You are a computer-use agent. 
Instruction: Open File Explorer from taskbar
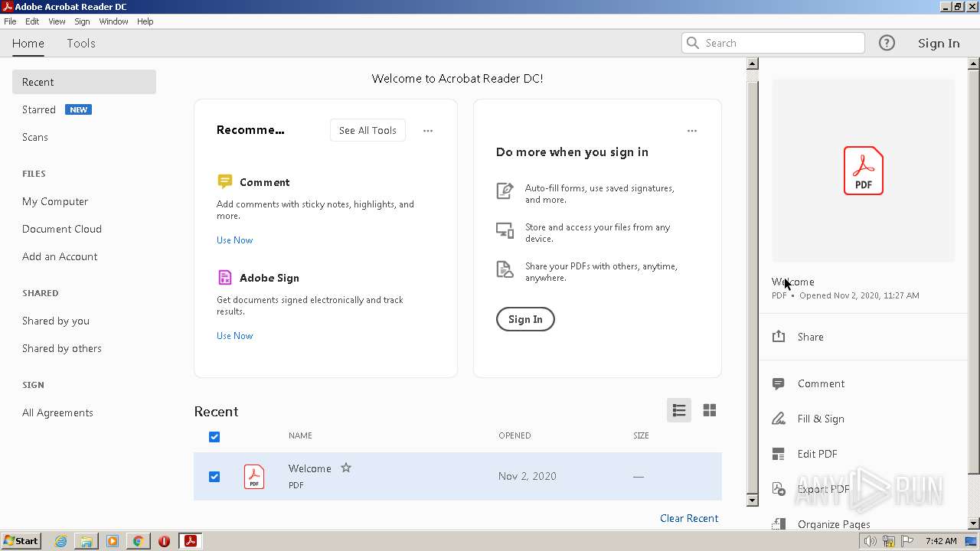[x=87, y=541]
